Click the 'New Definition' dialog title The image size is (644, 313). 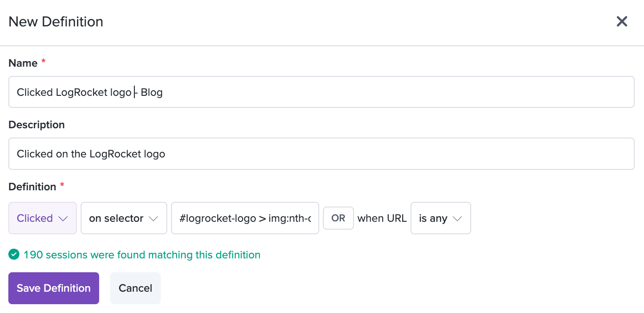tap(56, 22)
